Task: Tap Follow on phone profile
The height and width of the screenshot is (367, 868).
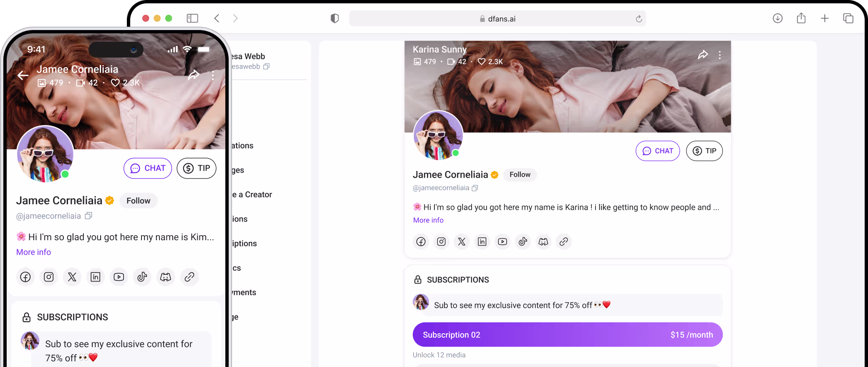Action: [139, 201]
